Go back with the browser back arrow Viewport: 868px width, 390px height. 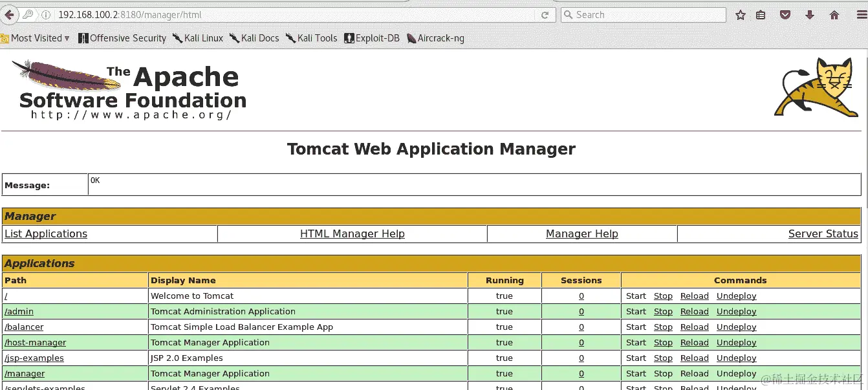9,14
